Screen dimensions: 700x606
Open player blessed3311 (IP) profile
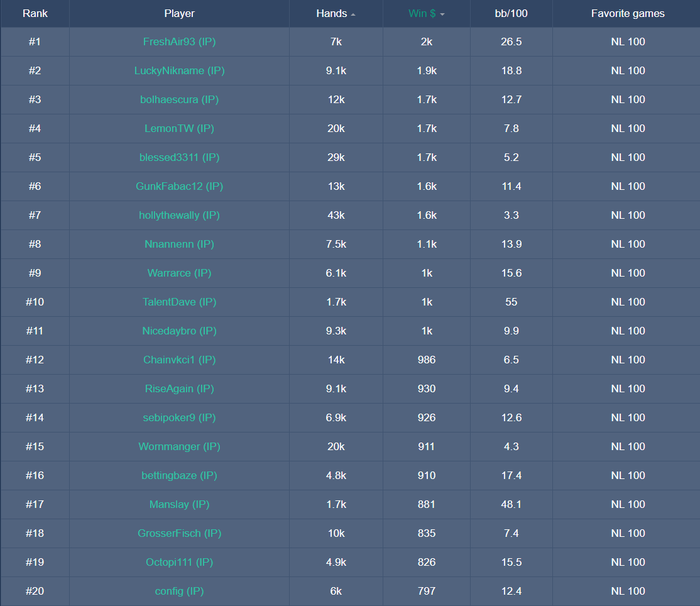click(x=179, y=157)
